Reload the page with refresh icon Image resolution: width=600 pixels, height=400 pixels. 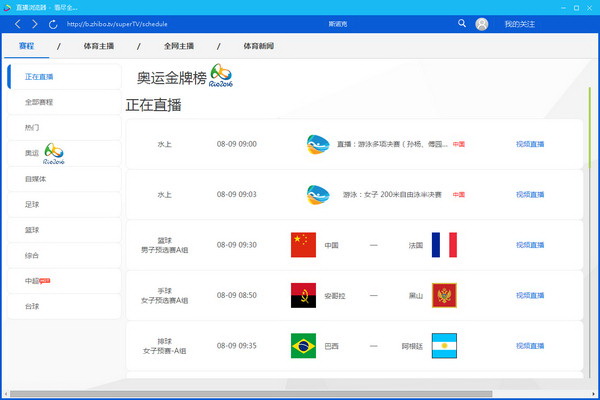pos(53,24)
